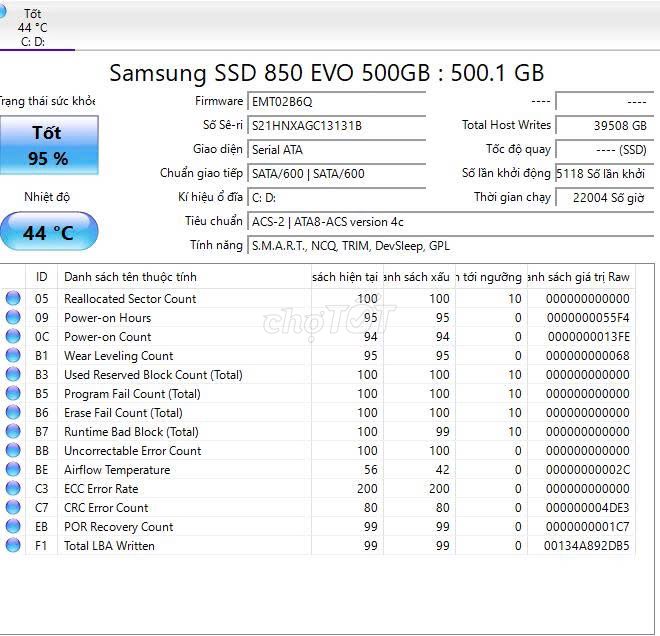This screenshot has width=660, height=636.
Task: Click raw value 00134A892DB5
Action: [x=587, y=546]
